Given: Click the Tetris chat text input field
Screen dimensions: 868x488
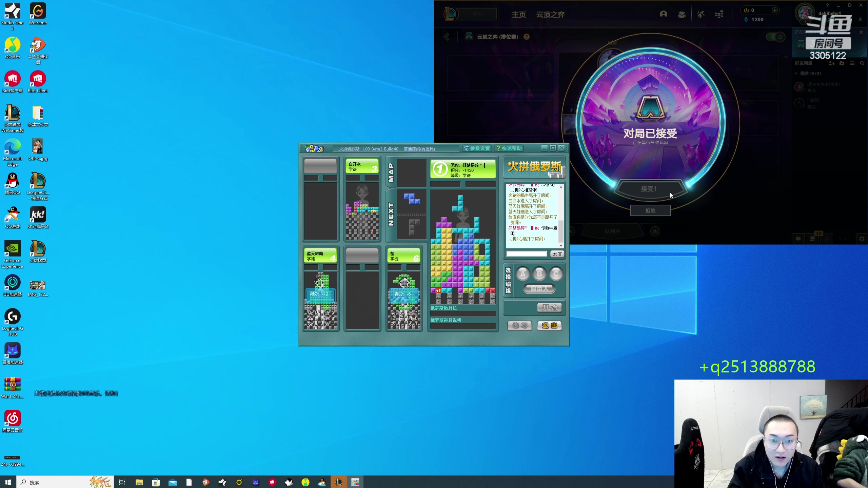Looking at the screenshot, I should (x=527, y=254).
